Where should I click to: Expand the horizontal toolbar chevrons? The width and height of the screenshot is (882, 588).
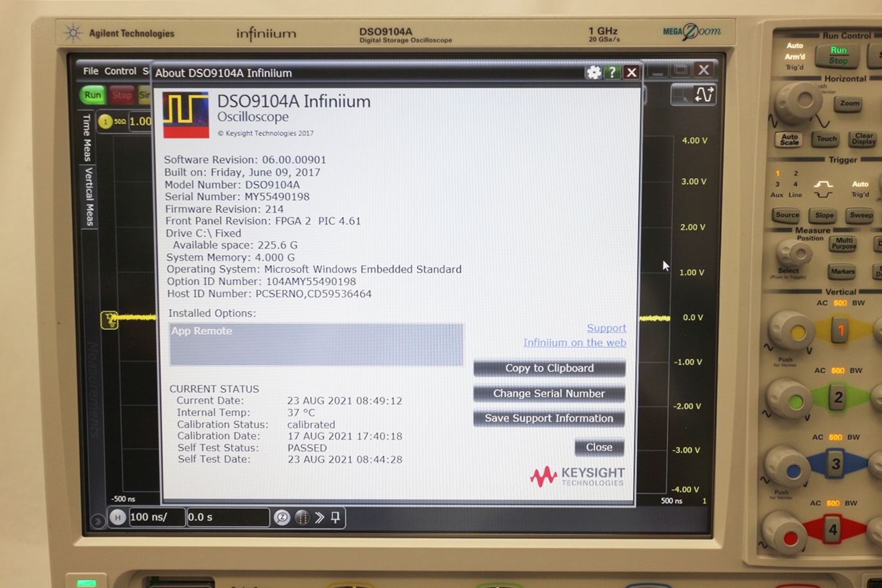pyautogui.click(x=319, y=517)
